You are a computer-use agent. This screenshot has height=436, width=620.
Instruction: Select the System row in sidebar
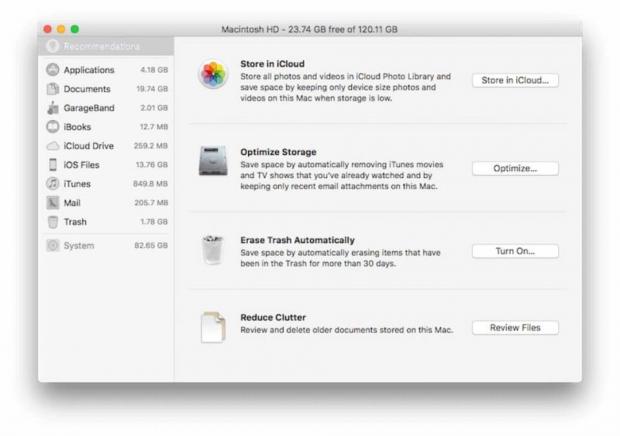pos(105,246)
